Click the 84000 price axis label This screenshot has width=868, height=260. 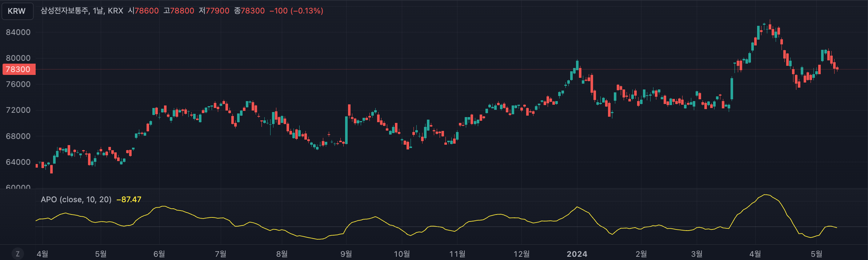point(18,32)
